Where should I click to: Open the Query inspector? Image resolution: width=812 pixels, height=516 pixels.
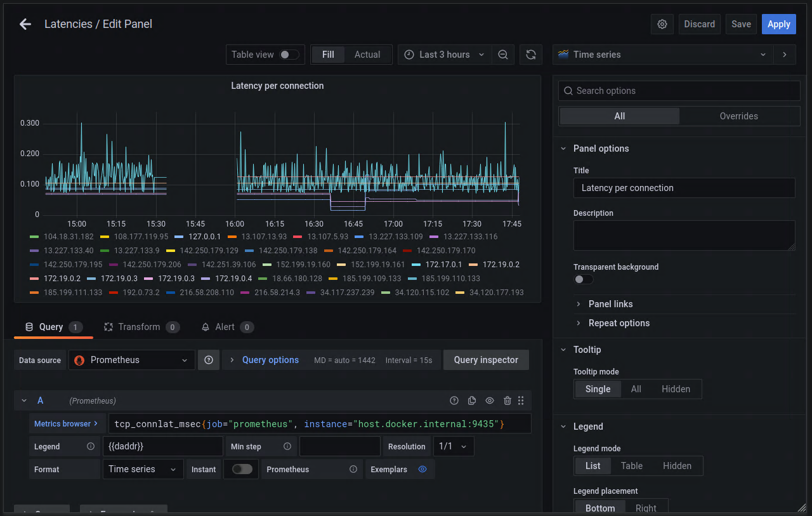coord(486,360)
